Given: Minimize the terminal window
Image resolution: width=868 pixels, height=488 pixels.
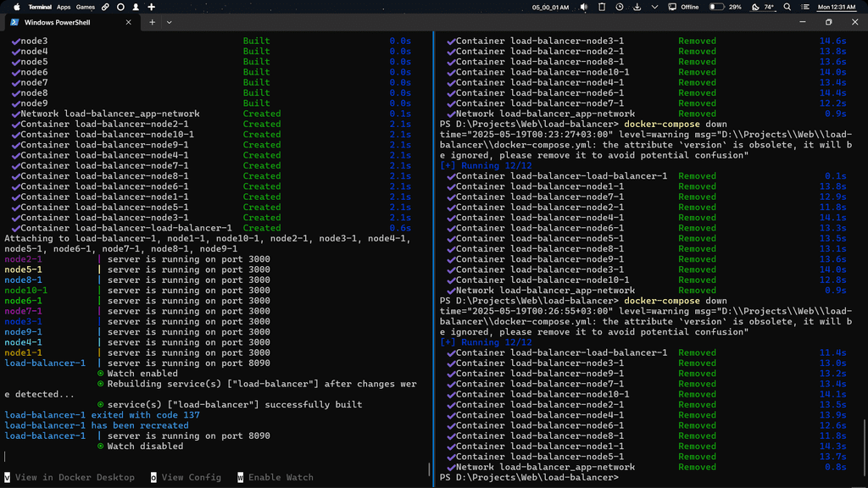Looking at the screenshot, I should tap(803, 22).
